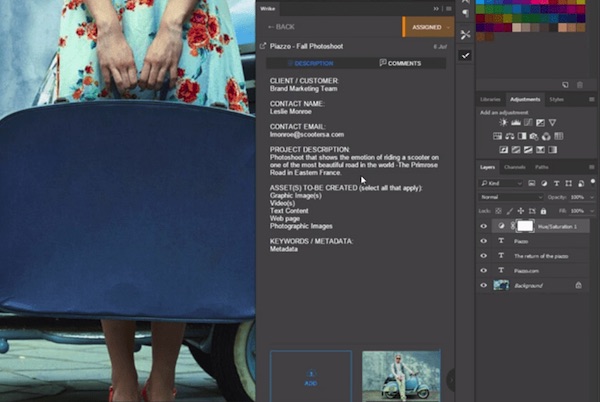Viewport: 600px width, 402px height.
Task: Lock transparent pixels
Action: 498,211
